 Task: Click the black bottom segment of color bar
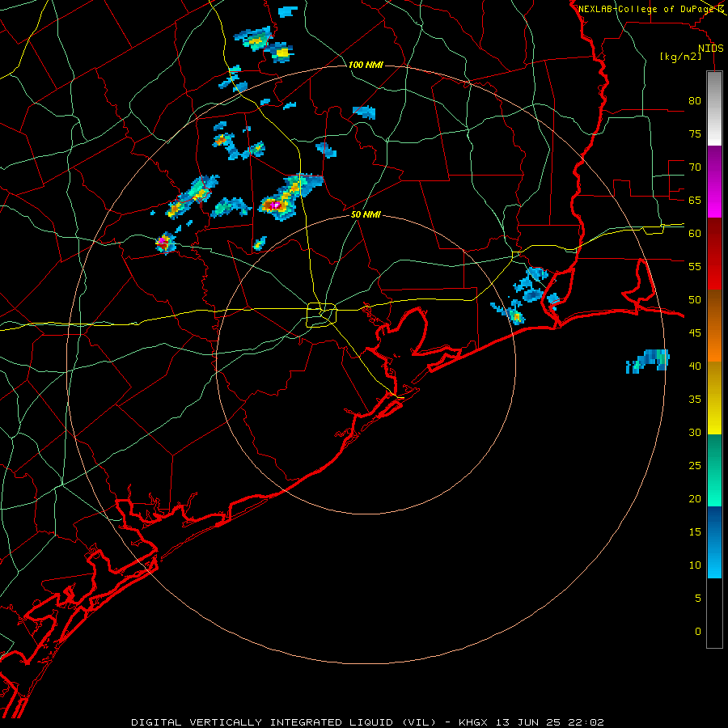(714, 613)
